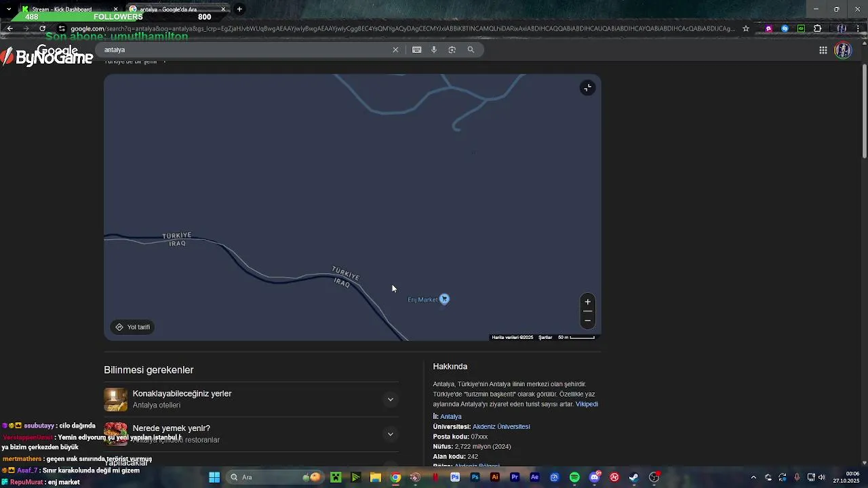
Task: Click the Hakkında heading
Action: pyautogui.click(x=450, y=367)
